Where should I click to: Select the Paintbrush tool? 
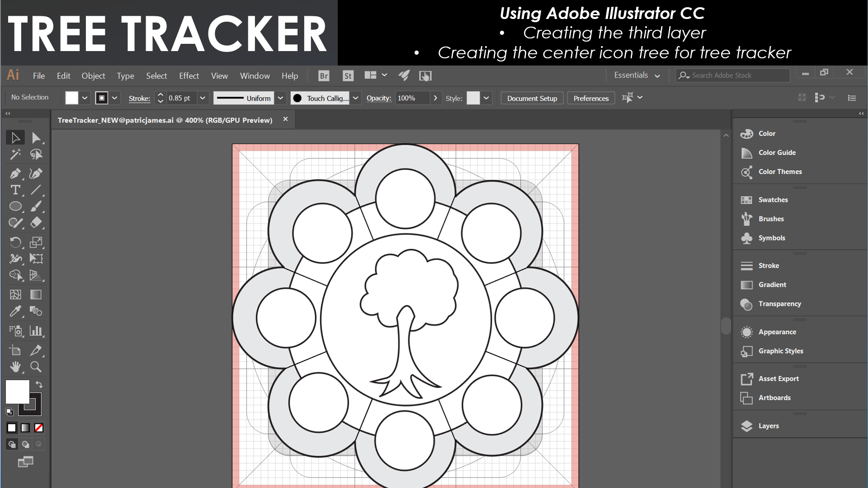tap(36, 206)
